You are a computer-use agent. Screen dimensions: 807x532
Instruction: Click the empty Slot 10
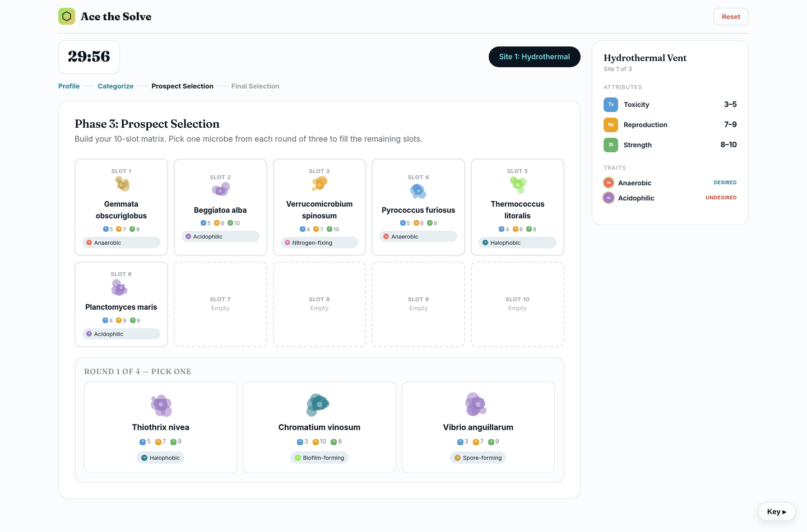(517, 304)
